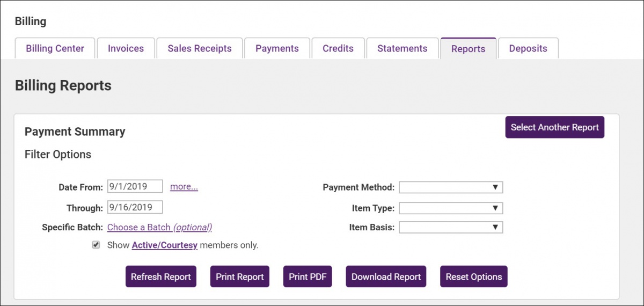The height and width of the screenshot is (306, 644).
Task: Open the Item Type dropdown
Action: click(451, 208)
